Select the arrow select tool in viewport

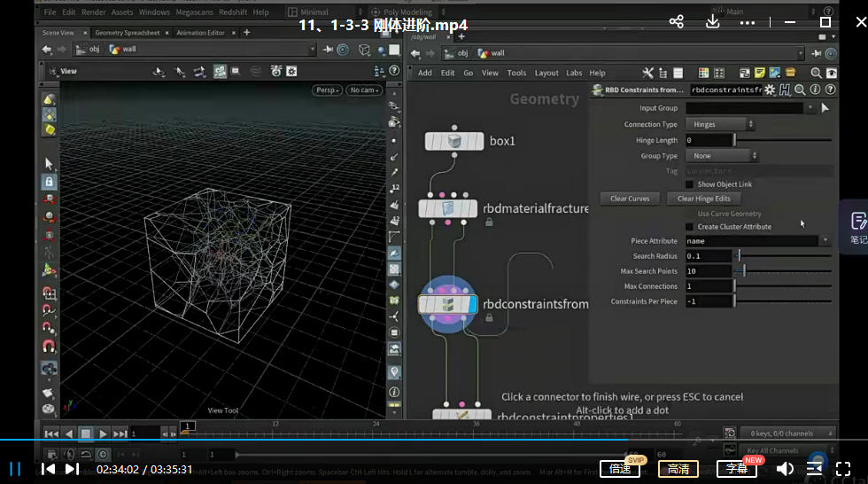49,163
